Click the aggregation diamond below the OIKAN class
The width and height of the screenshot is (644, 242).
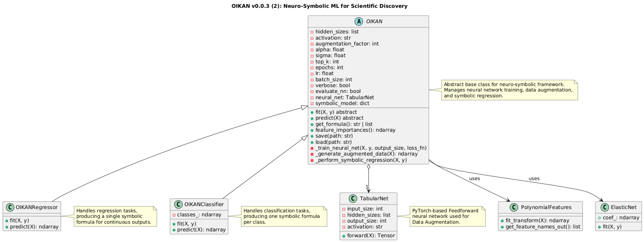(368, 167)
